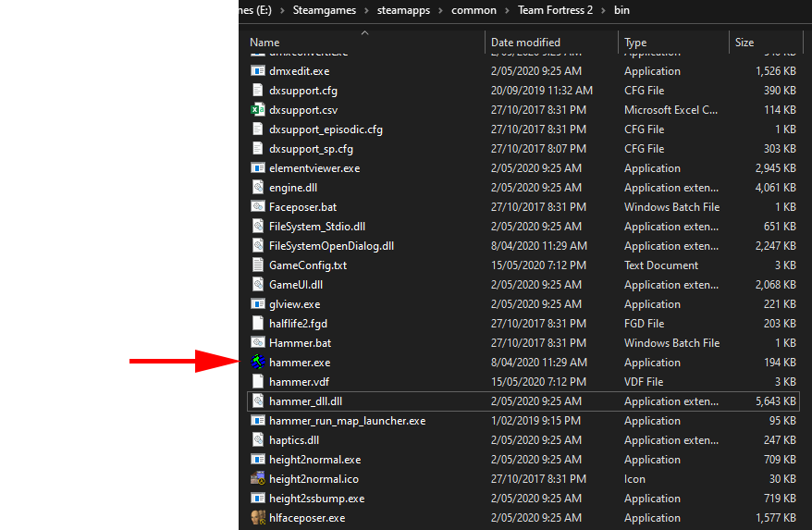
Task: Click the 'Microsoft Excel C...' type cell
Action: 671,110
